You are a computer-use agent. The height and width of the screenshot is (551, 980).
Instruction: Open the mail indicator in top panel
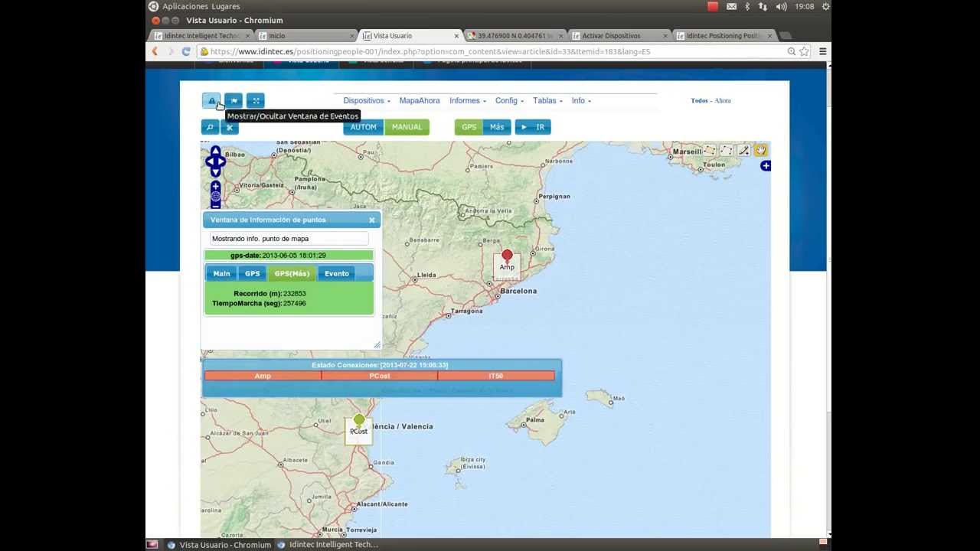click(731, 6)
